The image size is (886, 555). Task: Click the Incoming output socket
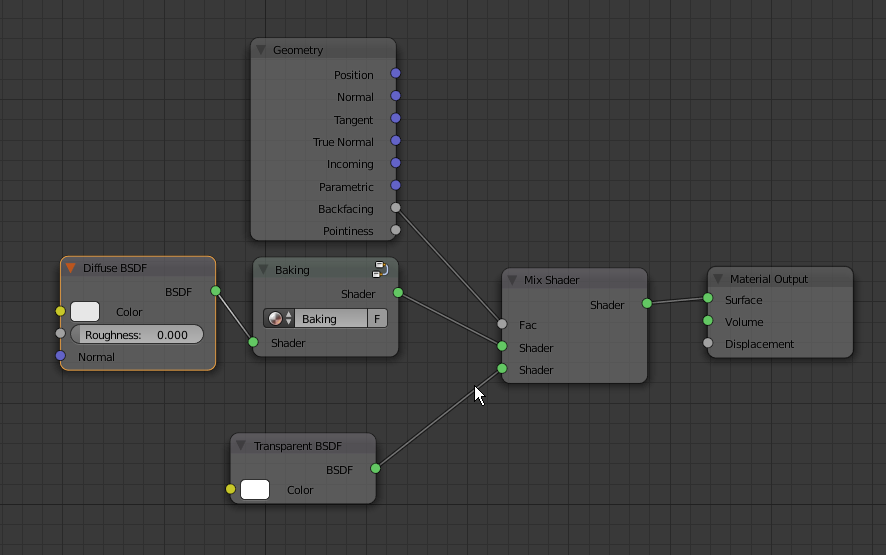[x=396, y=163]
